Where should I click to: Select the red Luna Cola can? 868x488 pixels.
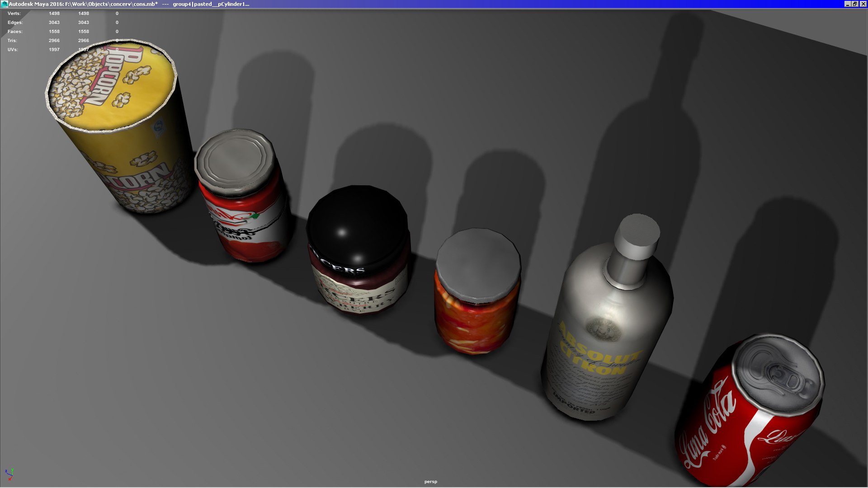click(x=750, y=411)
